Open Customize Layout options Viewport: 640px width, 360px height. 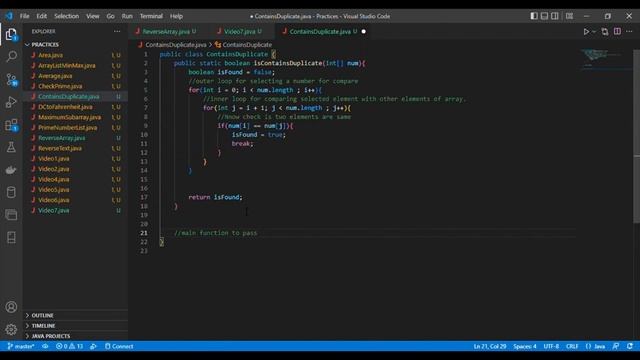point(569,16)
